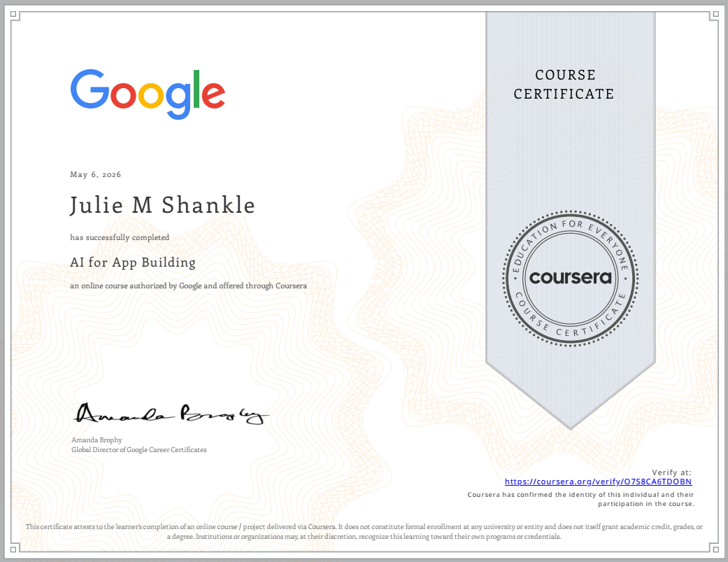
Task: Click the bottom-right corner ornament
Action: pos(714,549)
